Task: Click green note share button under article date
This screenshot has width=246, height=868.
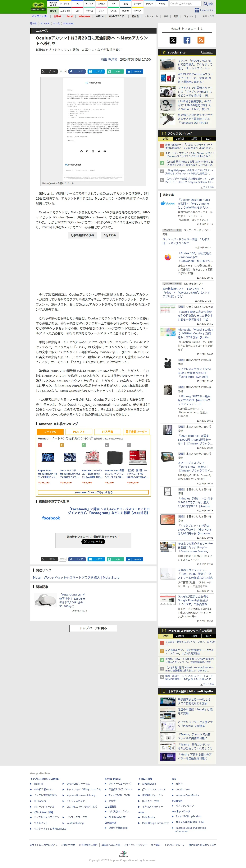Action: pos(115,72)
